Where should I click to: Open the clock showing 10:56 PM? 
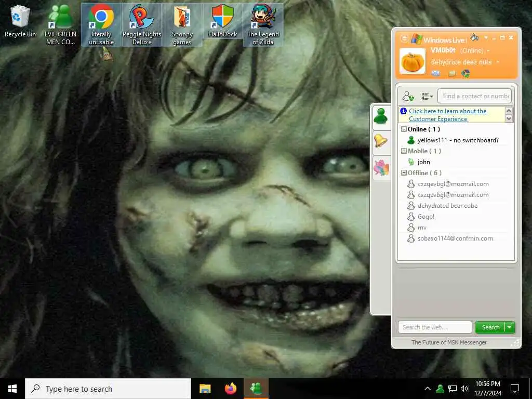click(487, 389)
